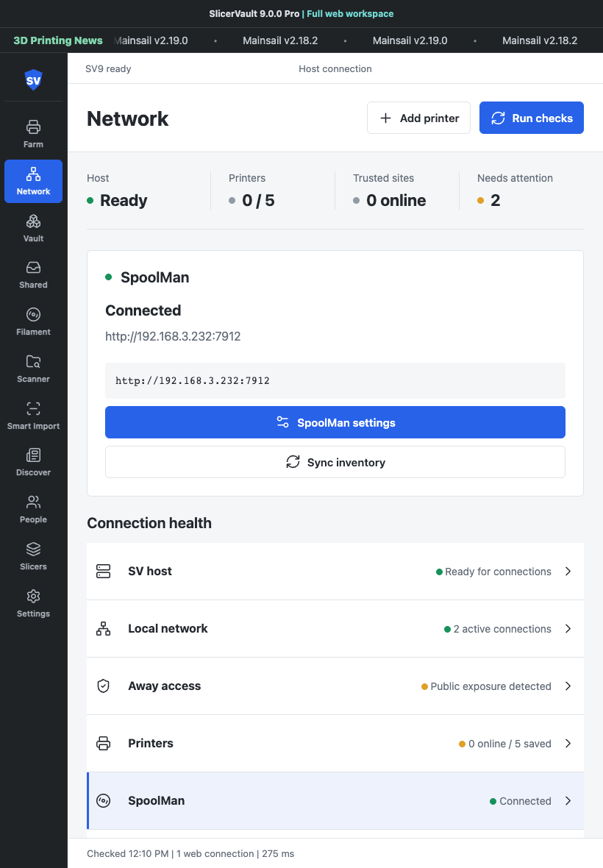
Task: Click the Host connection header text
Action: tap(335, 68)
